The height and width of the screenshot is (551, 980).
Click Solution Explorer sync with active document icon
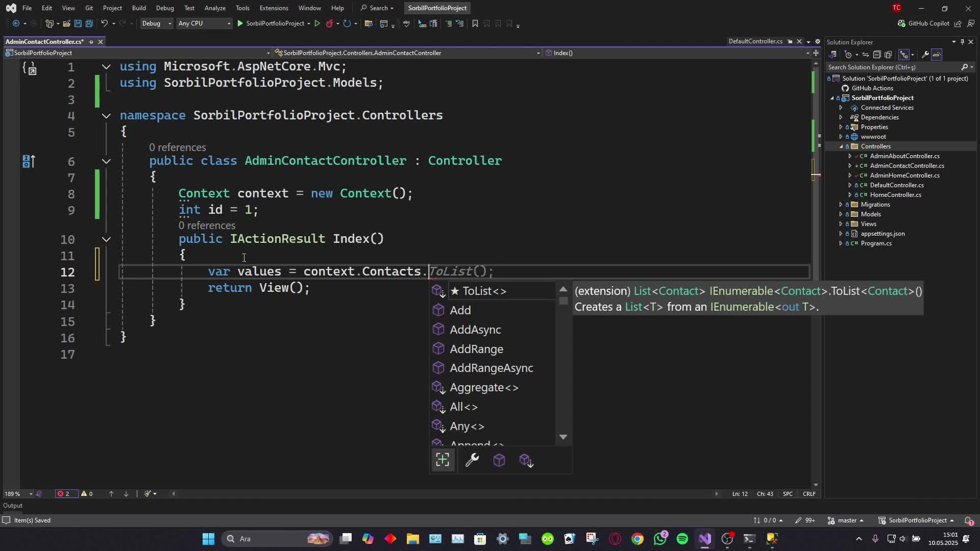tap(866, 55)
